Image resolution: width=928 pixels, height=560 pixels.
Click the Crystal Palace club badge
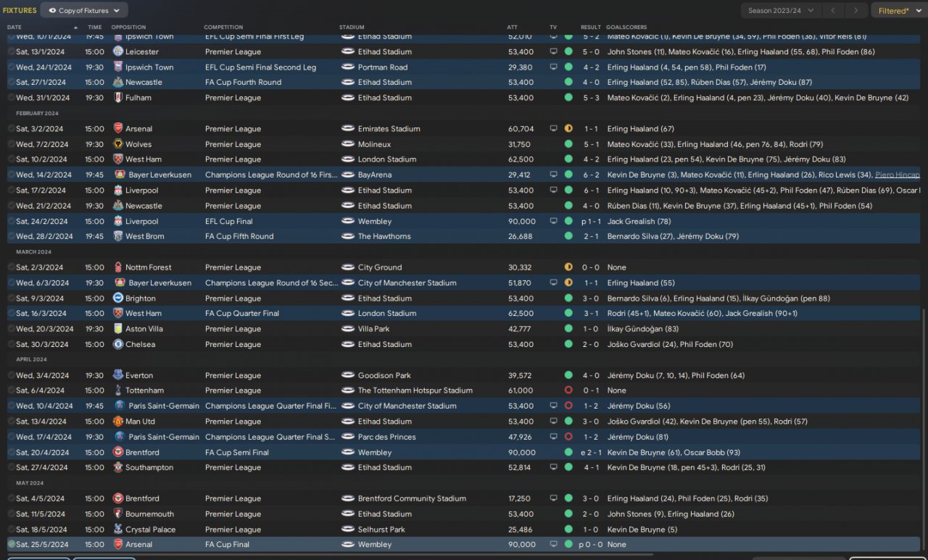[x=118, y=530]
